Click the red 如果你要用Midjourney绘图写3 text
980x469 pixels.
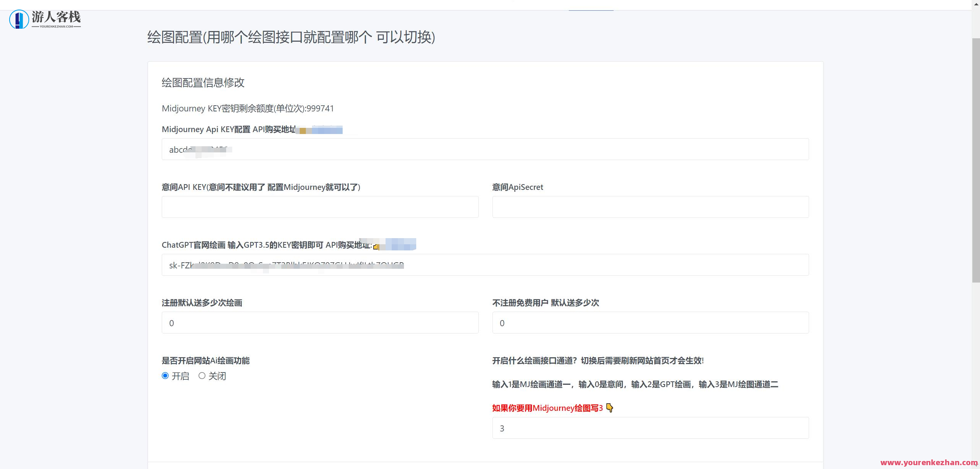point(546,408)
